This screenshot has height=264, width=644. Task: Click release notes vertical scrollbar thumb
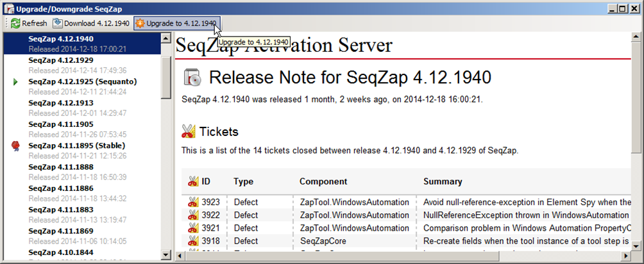pos(636,98)
